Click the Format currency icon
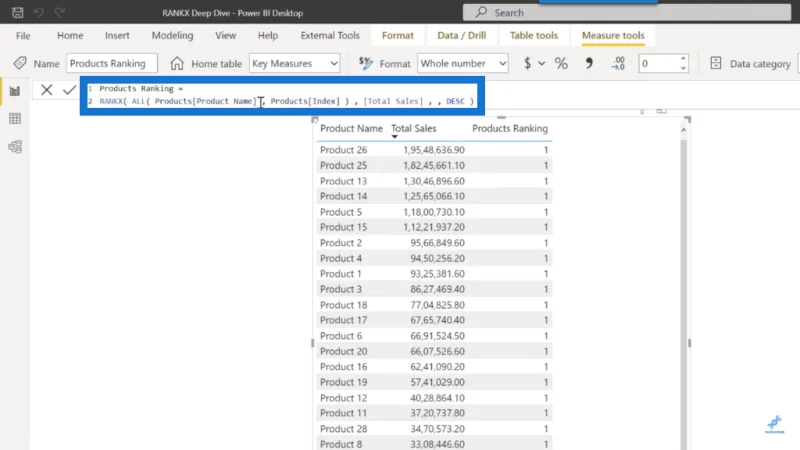800x450 pixels. coord(366,63)
